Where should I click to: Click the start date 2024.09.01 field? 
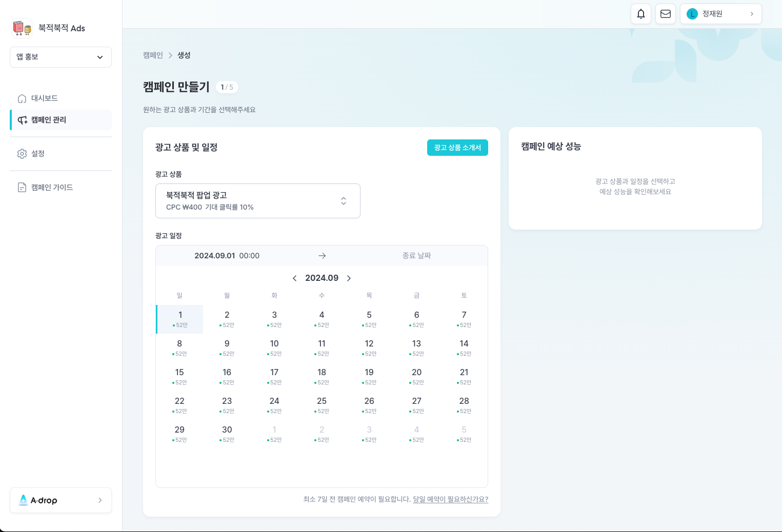pos(227,256)
